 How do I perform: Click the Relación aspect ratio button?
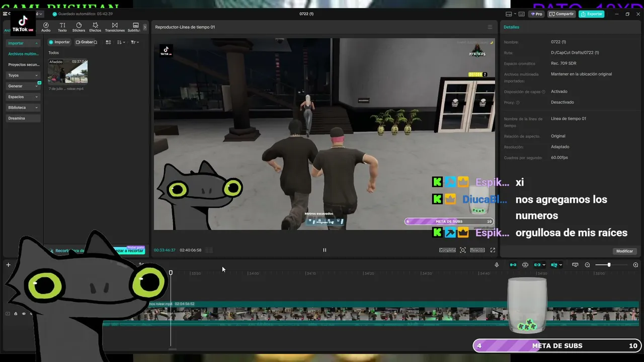(477, 250)
